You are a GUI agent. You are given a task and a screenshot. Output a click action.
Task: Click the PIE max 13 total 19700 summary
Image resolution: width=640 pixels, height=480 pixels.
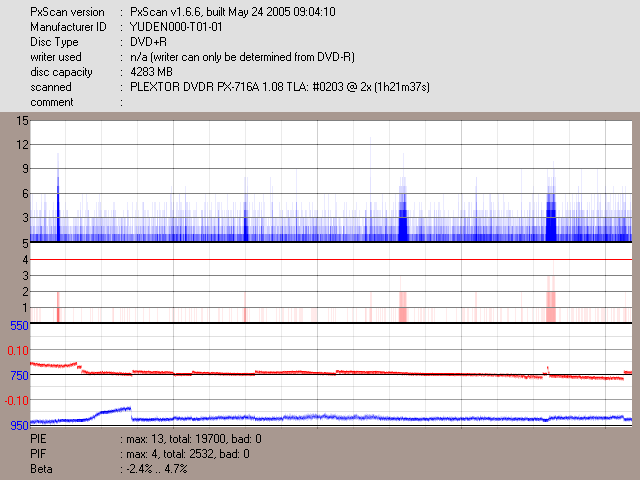click(x=194, y=439)
